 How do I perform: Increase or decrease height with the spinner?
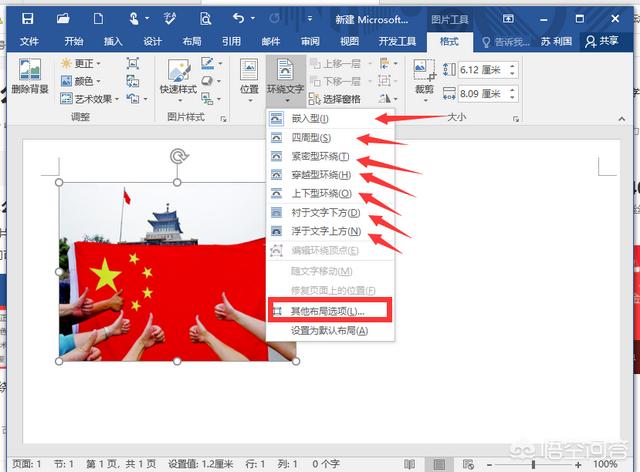513,70
